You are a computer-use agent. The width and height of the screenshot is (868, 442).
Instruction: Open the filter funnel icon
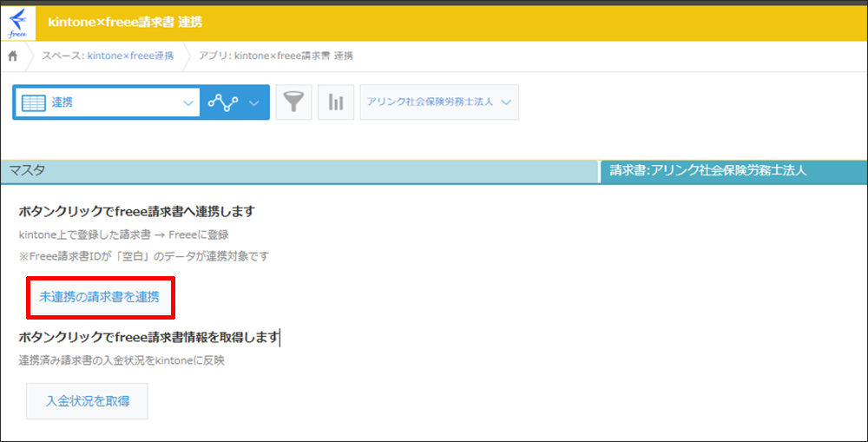coord(294,102)
